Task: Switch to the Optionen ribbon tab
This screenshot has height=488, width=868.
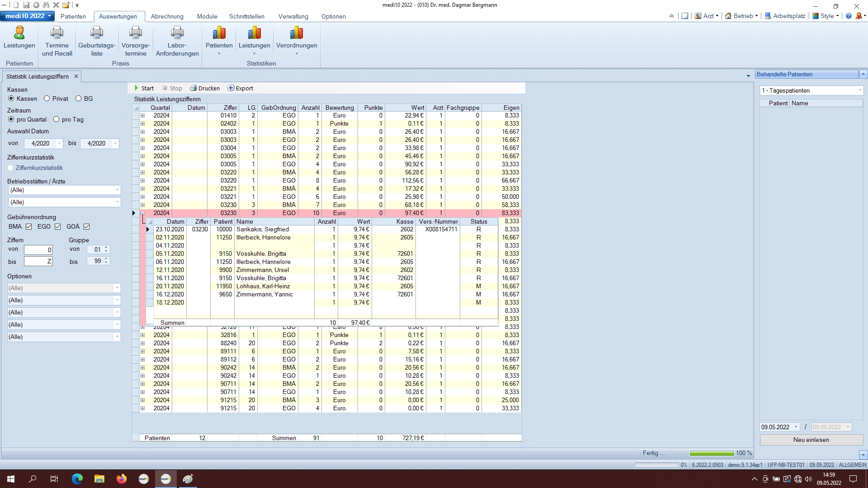Action: click(334, 16)
